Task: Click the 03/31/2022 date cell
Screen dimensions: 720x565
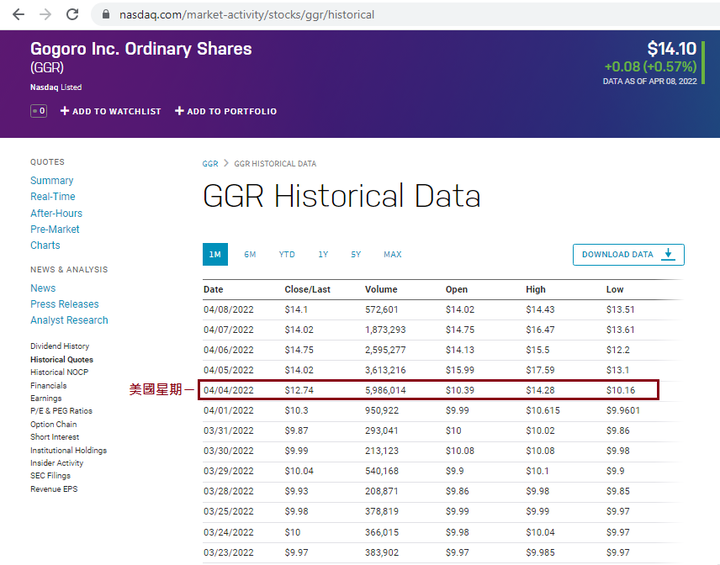Action: [x=229, y=431]
